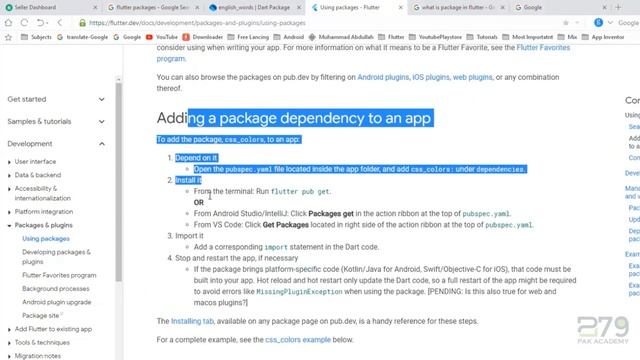
Task: Open the Free Lancing bookmark folder
Action: point(248,37)
